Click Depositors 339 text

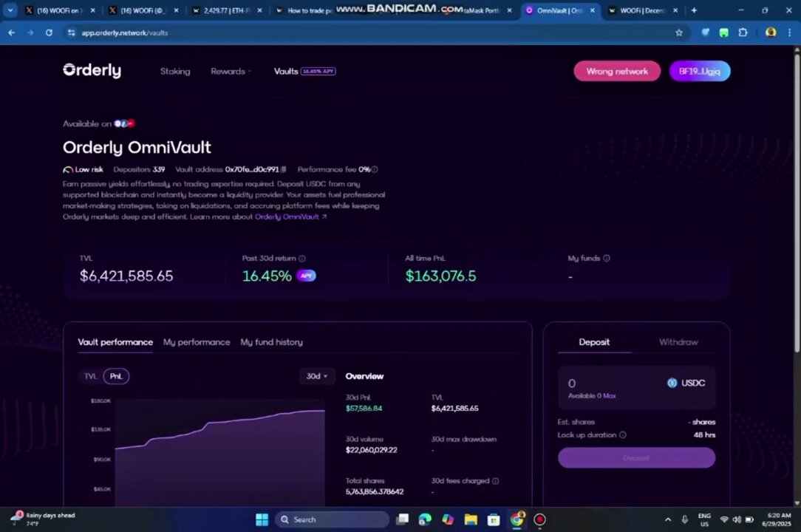(139, 169)
